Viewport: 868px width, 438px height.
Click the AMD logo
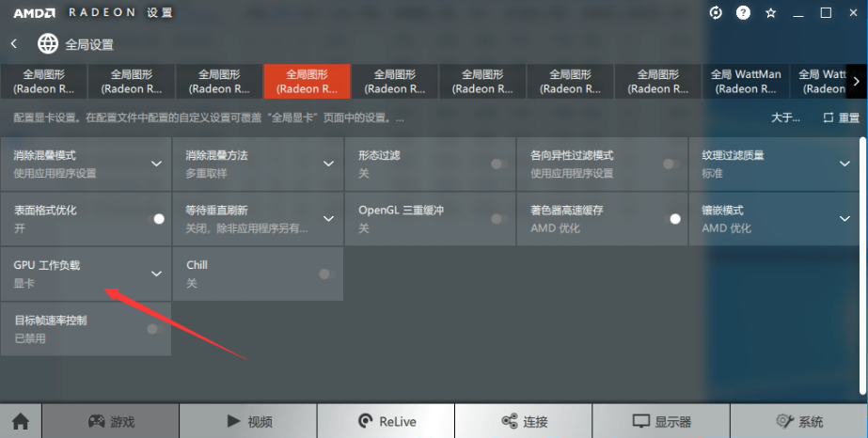(x=34, y=13)
